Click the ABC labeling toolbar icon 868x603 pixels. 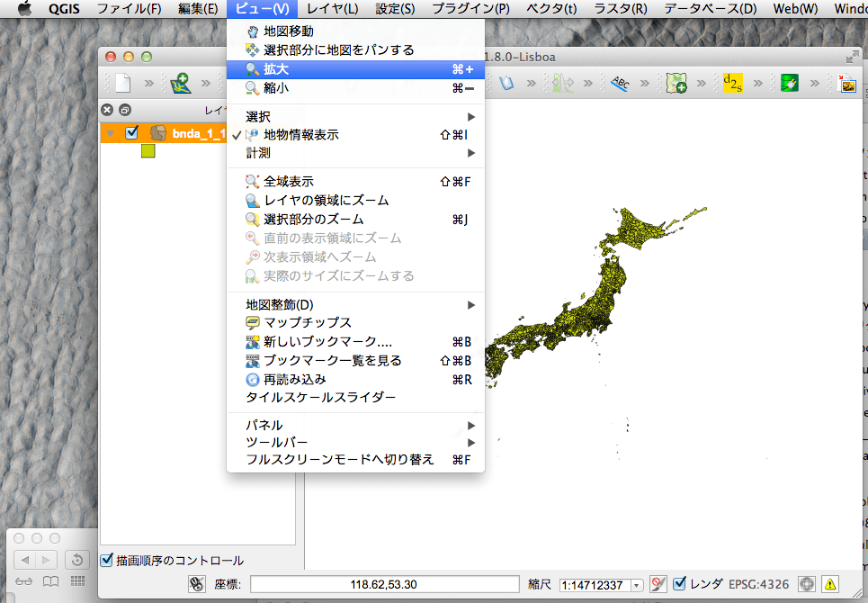(621, 84)
